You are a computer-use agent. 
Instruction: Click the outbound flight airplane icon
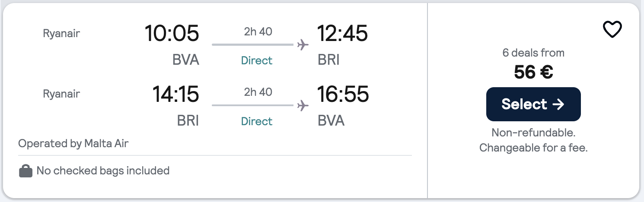pyautogui.click(x=303, y=44)
